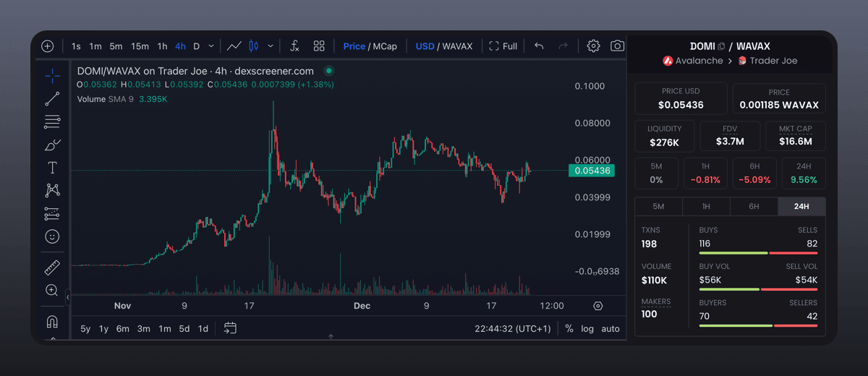This screenshot has width=868, height=376.
Task: Display prices in USD
Action: (x=425, y=46)
